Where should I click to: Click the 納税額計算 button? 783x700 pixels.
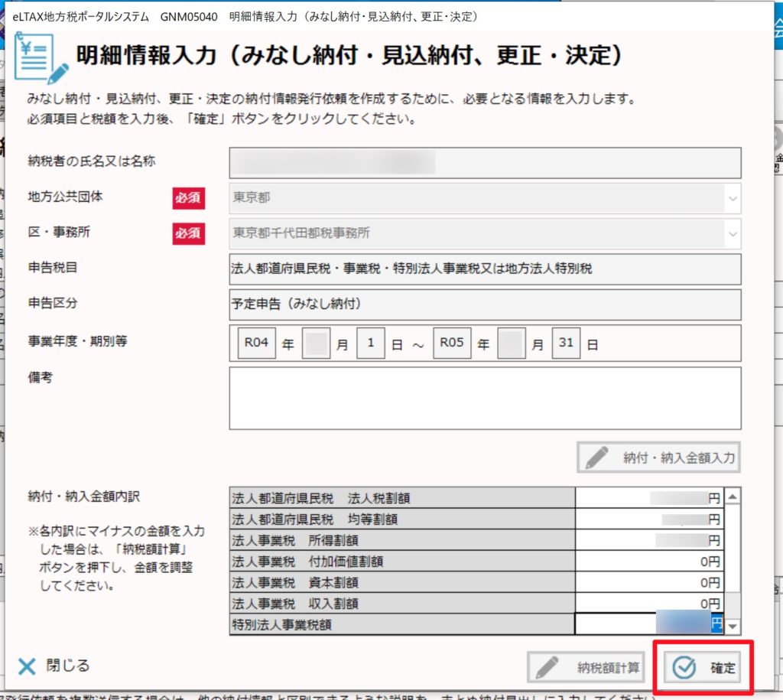click(x=586, y=667)
